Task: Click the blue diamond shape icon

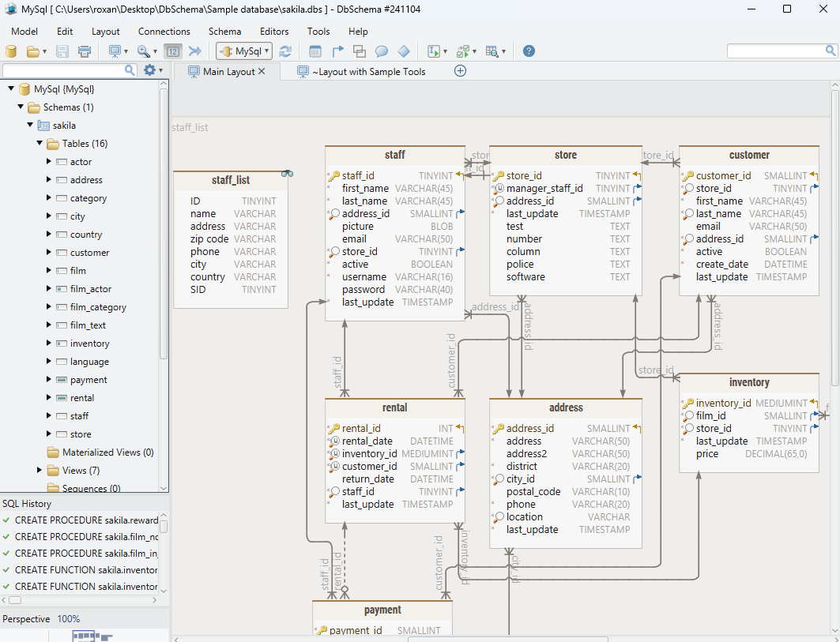Action: click(x=403, y=51)
